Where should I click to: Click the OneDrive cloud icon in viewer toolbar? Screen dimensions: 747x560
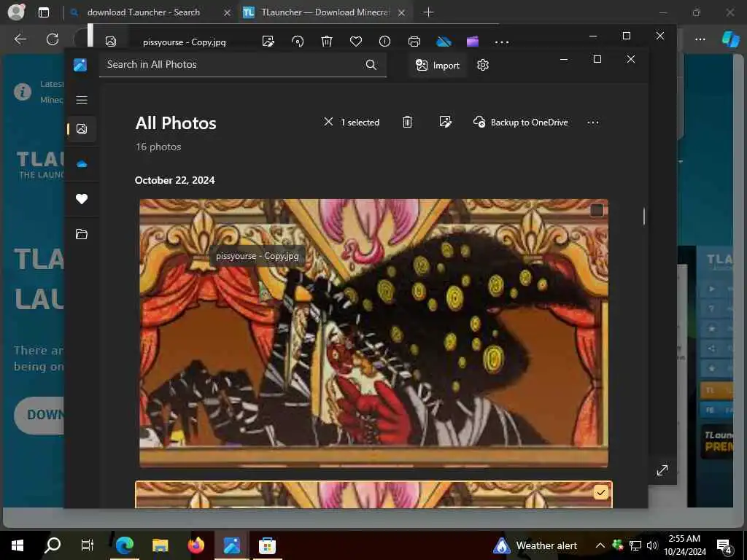444,42
